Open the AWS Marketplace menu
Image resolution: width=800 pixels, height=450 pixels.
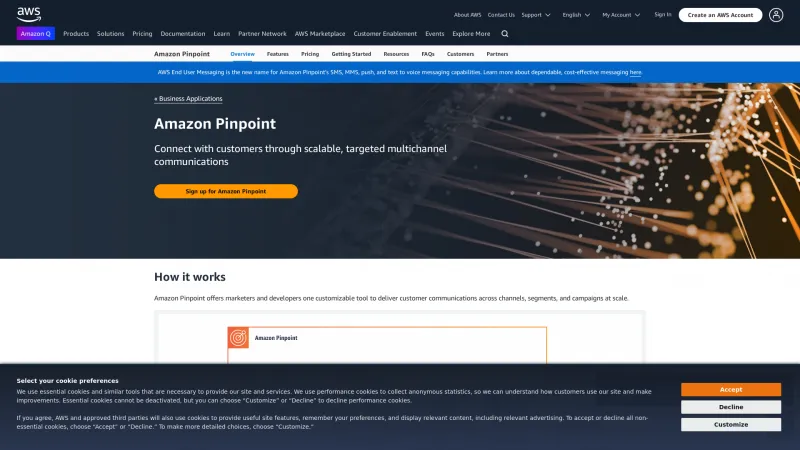click(x=320, y=34)
